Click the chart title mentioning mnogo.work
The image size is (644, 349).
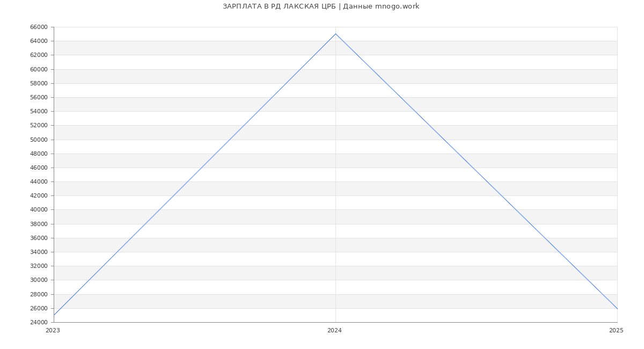click(x=321, y=6)
